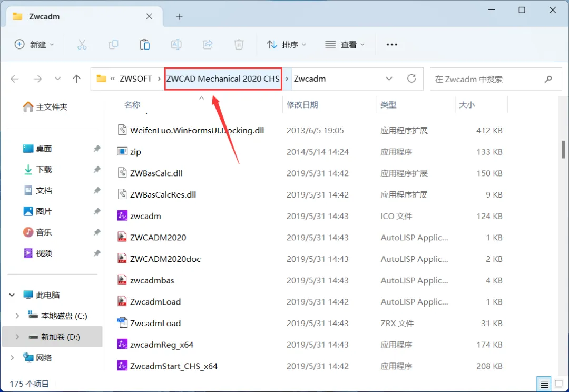Unpin 音乐 using its pin icon
Screen dimensions: 569x392
(97, 232)
